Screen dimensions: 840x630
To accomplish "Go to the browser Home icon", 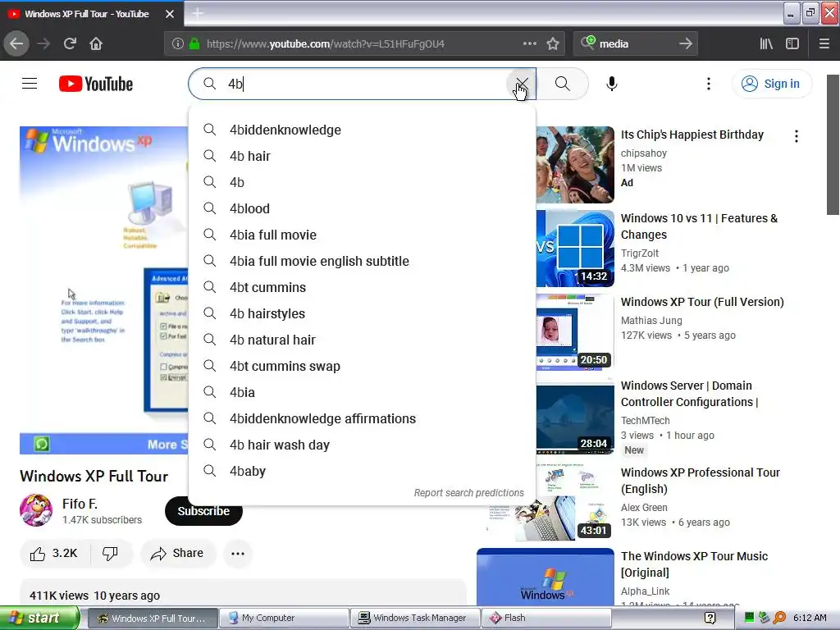I will tap(96, 44).
